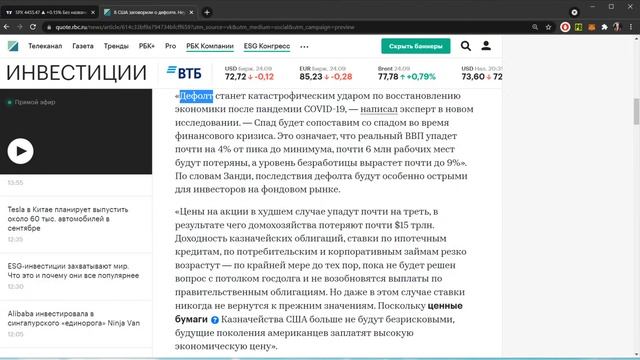Screen dimensions: 640x360
Task: Open the Alibaba инвестировала news item
Action: tap(73, 318)
